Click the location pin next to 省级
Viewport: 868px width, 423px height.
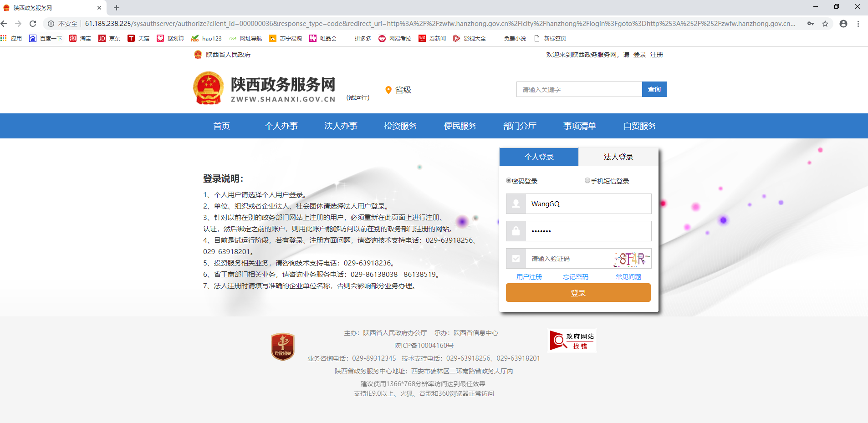point(388,90)
